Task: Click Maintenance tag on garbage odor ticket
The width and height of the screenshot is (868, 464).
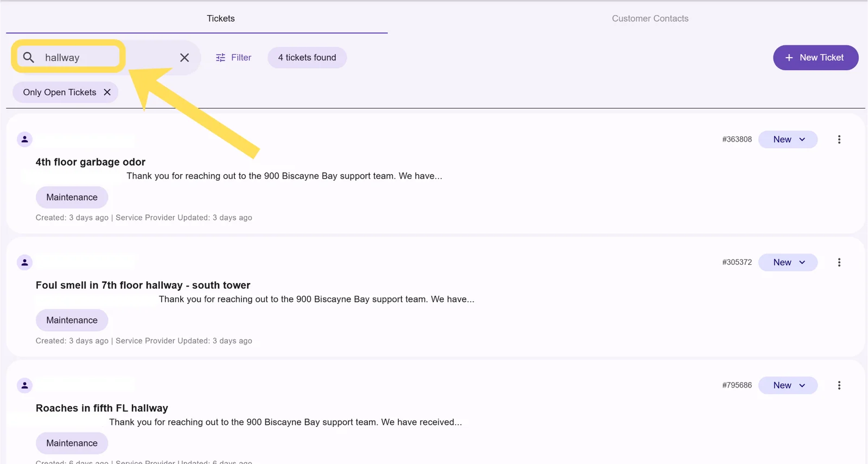Action: click(x=72, y=197)
